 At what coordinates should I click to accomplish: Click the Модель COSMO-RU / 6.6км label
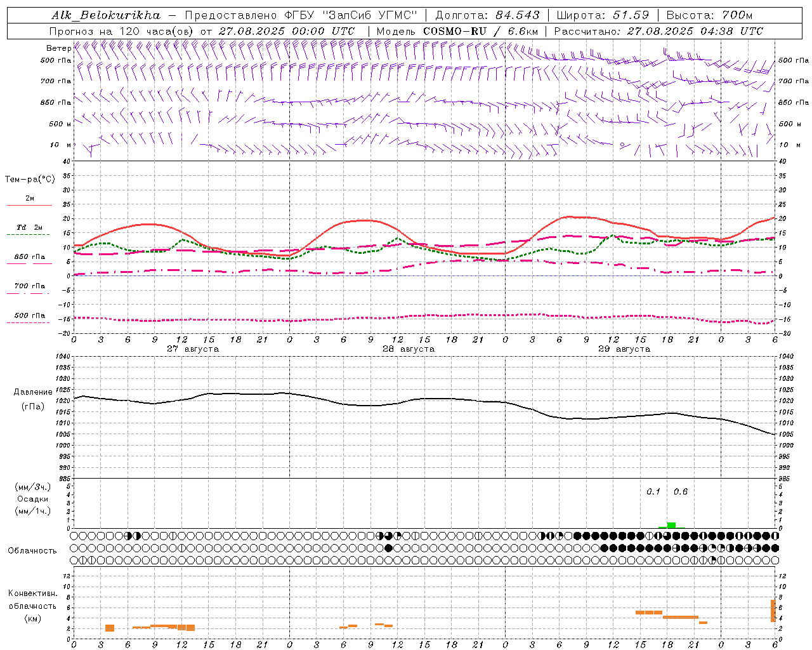pos(457,31)
